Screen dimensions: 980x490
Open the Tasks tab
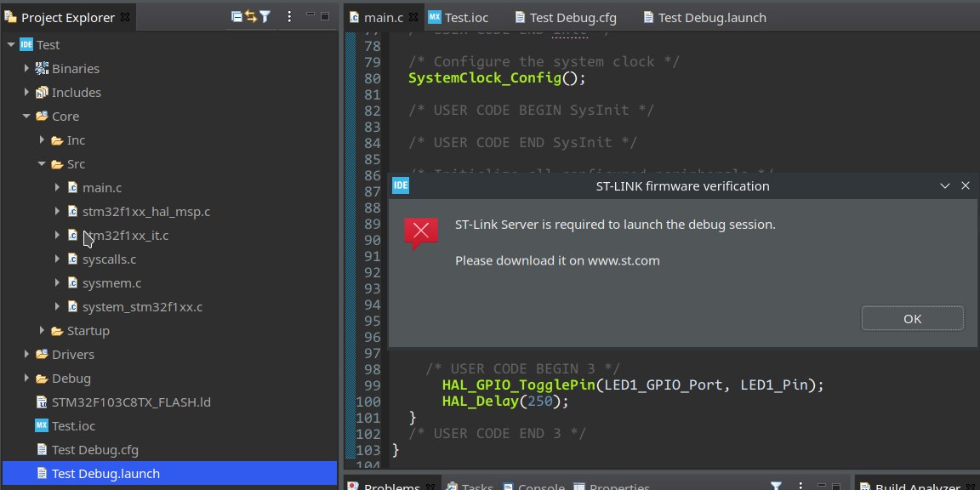(477, 487)
